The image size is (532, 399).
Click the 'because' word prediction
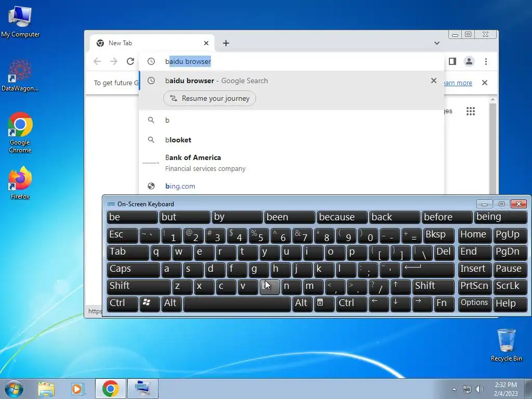[x=342, y=217]
